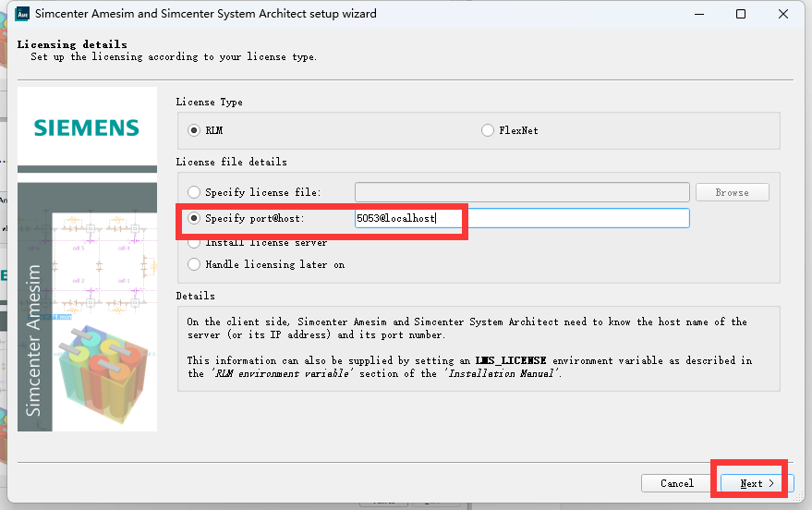Click the SIEMENS logo
The height and width of the screenshot is (510, 812).
tap(87, 127)
